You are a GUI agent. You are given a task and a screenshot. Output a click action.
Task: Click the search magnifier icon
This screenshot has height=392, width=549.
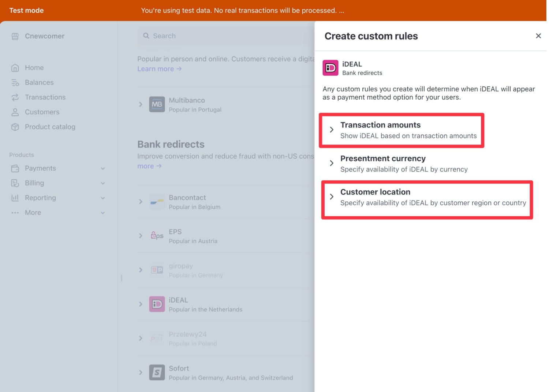(x=146, y=36)
